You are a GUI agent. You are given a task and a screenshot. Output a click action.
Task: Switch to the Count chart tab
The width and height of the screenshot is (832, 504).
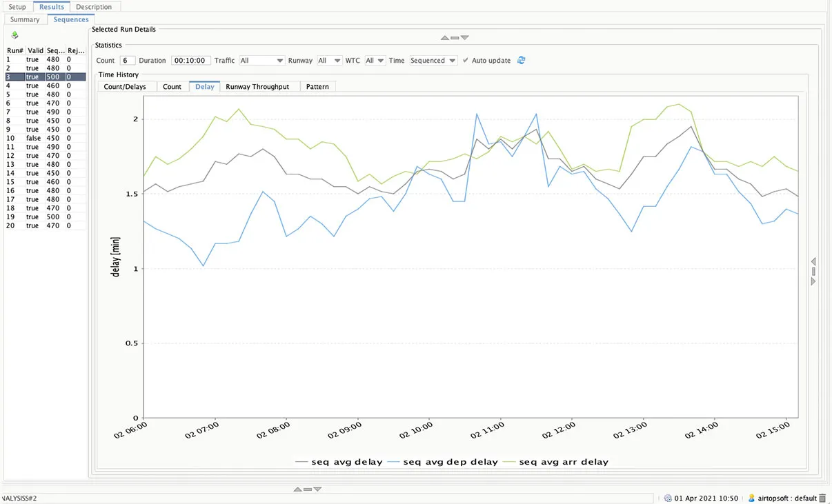click(x=172, y=86)
